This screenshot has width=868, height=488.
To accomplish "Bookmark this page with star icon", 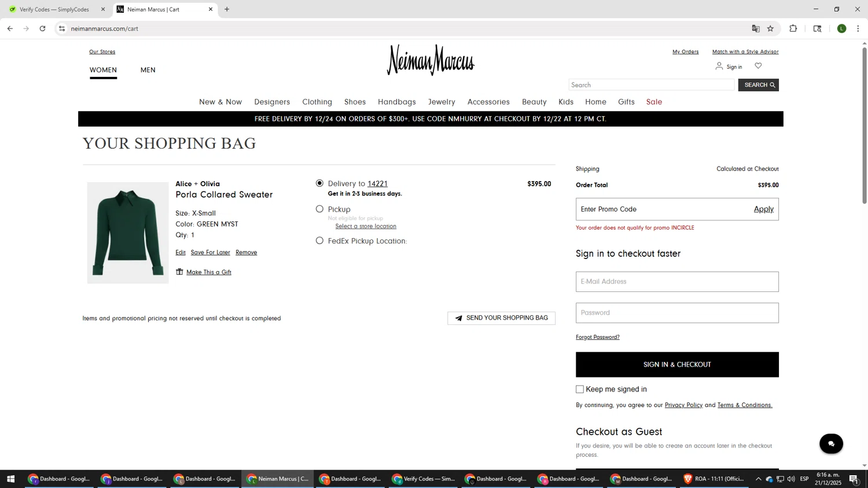I will point(770,28).
